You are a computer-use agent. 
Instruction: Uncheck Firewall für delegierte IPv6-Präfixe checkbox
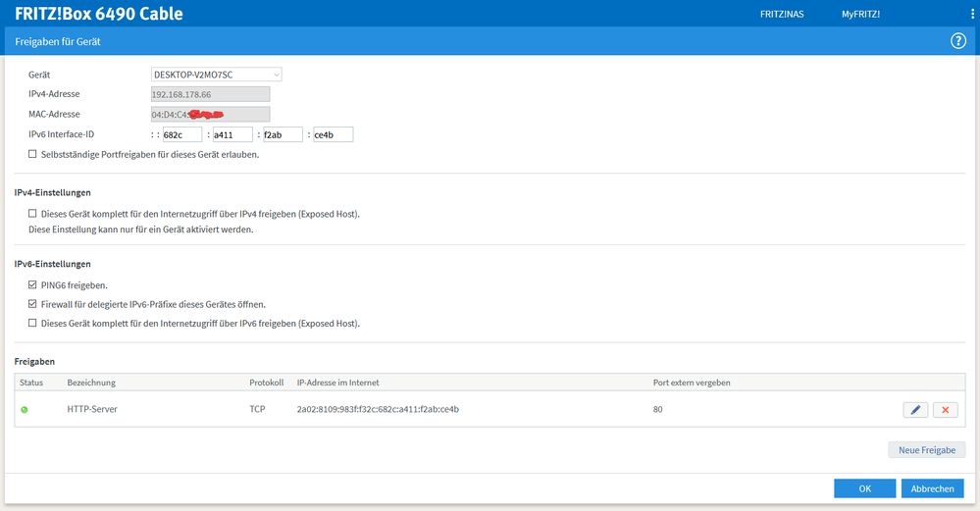[x=32, y=304]
